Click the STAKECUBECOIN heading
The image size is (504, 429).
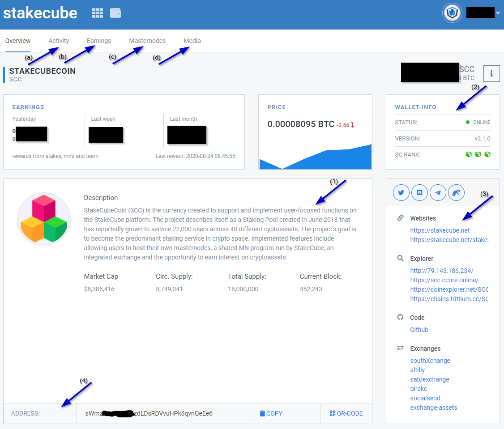[x=42, y=71]
